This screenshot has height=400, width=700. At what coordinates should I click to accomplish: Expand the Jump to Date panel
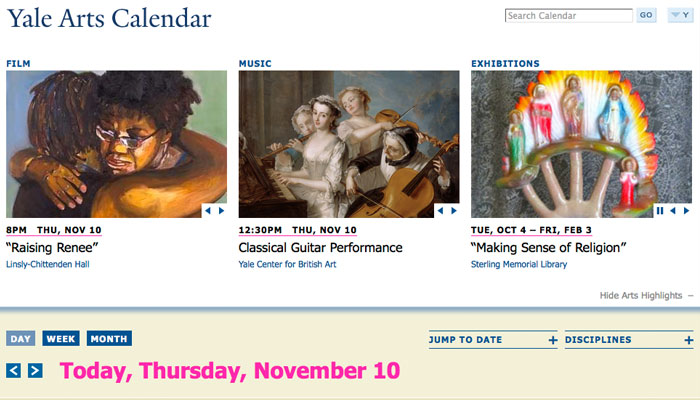493,340
